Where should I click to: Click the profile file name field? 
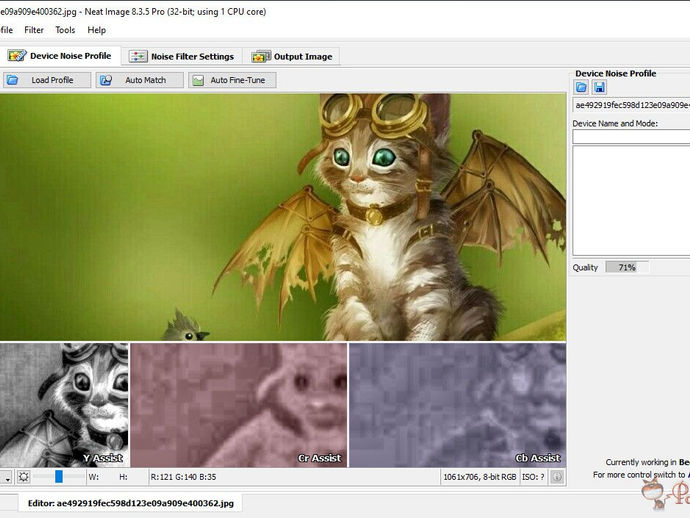(631, 105)
